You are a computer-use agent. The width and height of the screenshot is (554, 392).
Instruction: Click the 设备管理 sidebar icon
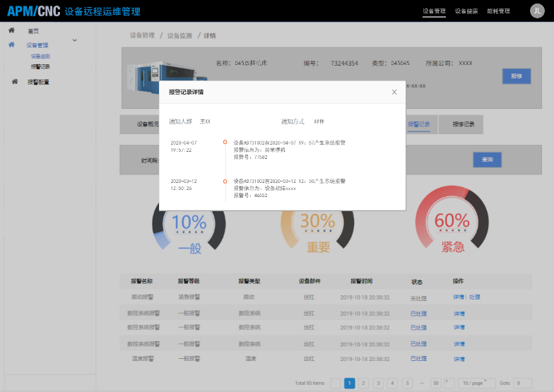pyautogui.click(x=11, y=45)
